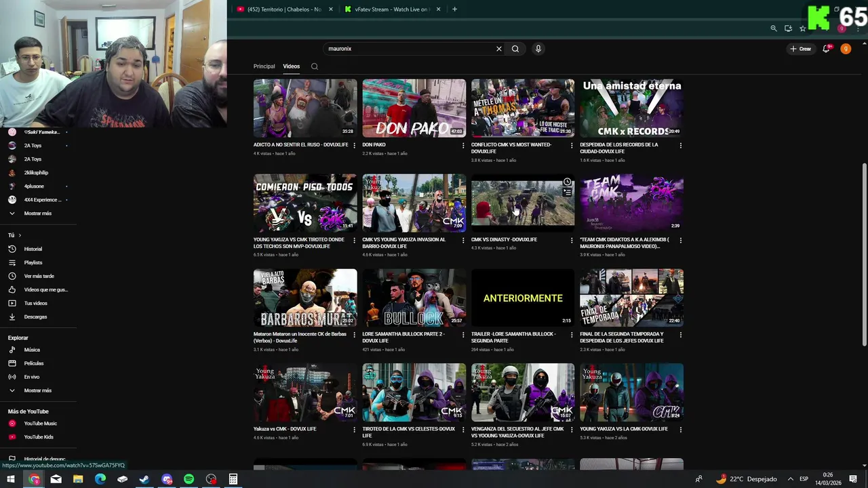868x488 pixels.
Task: Launch YouTube Kids from sidebar
Action: click(x=38, y=437)
